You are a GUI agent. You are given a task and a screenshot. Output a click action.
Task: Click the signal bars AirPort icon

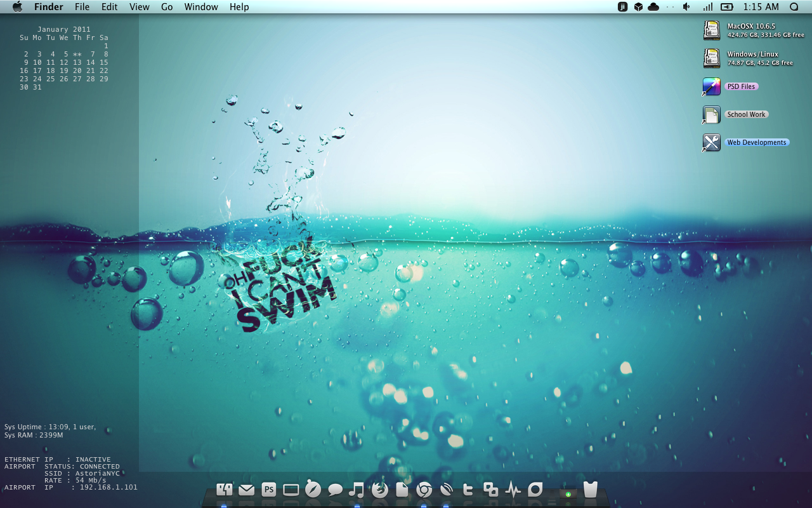pyautogui.click(x=707, y=7)
